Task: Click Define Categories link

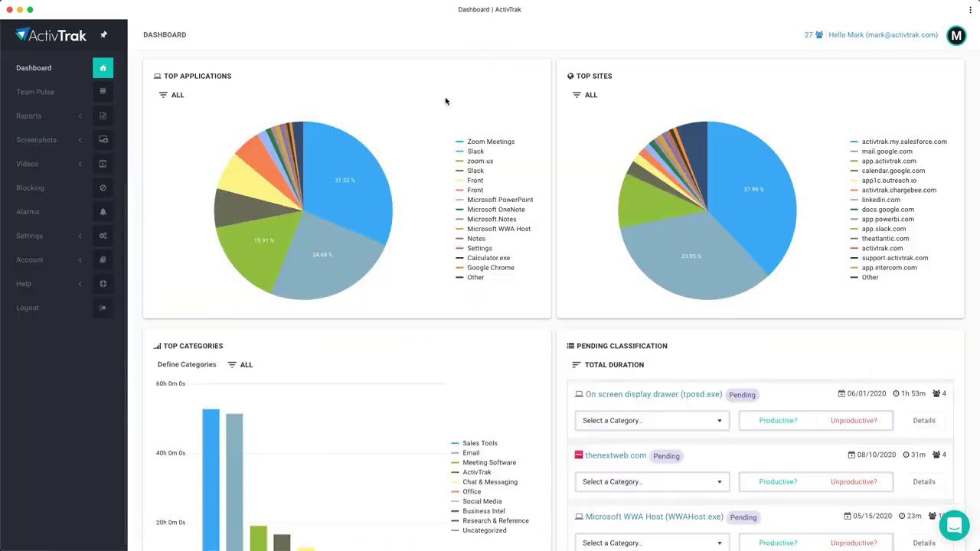Action: point(187,365)
